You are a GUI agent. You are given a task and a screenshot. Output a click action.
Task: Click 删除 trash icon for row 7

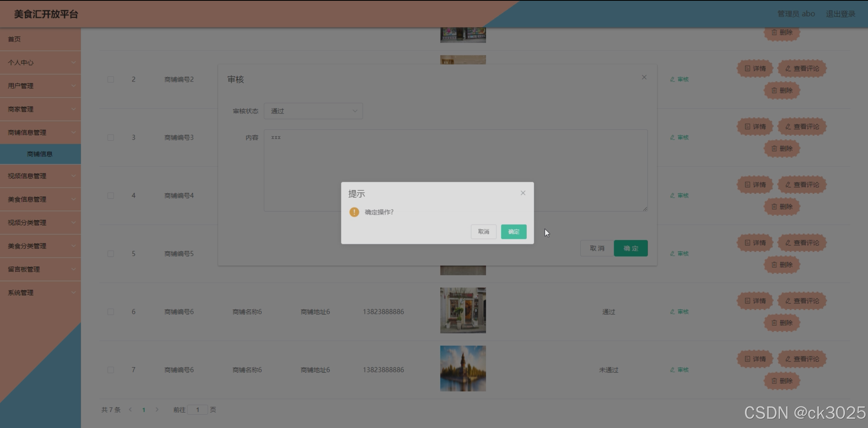(774, 381)
